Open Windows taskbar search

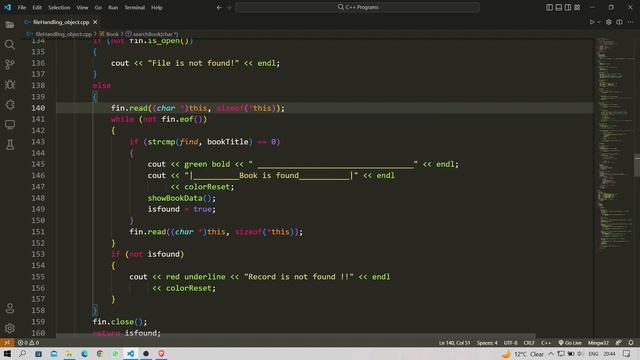click(x=22, y=354)
